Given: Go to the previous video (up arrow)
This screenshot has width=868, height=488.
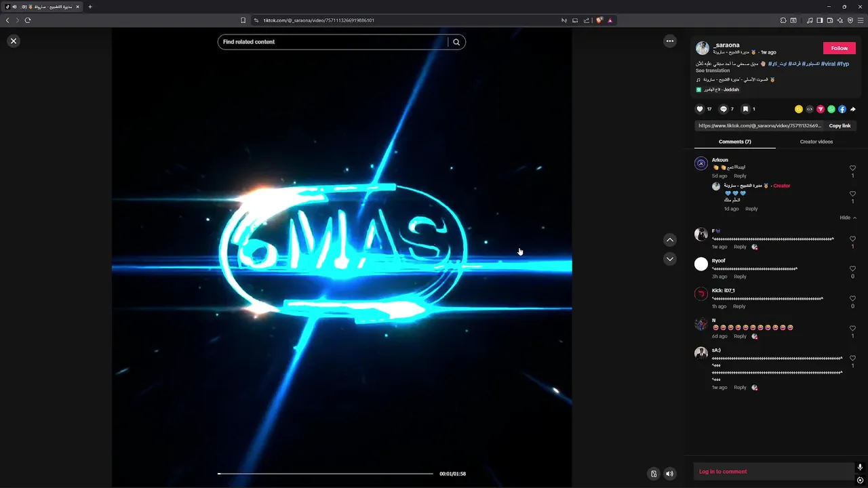Looking at the screenshot, I should [670, 239].
